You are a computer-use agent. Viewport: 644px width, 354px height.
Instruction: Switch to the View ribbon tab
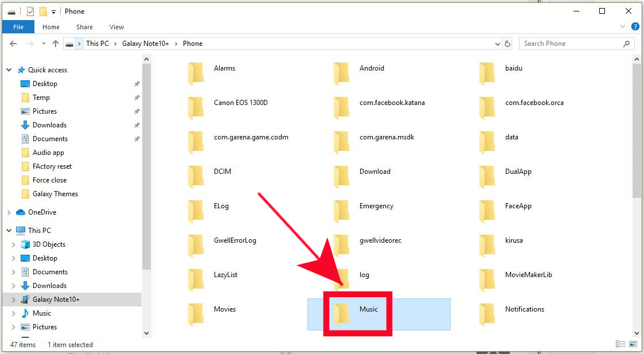tap(116, 27)
